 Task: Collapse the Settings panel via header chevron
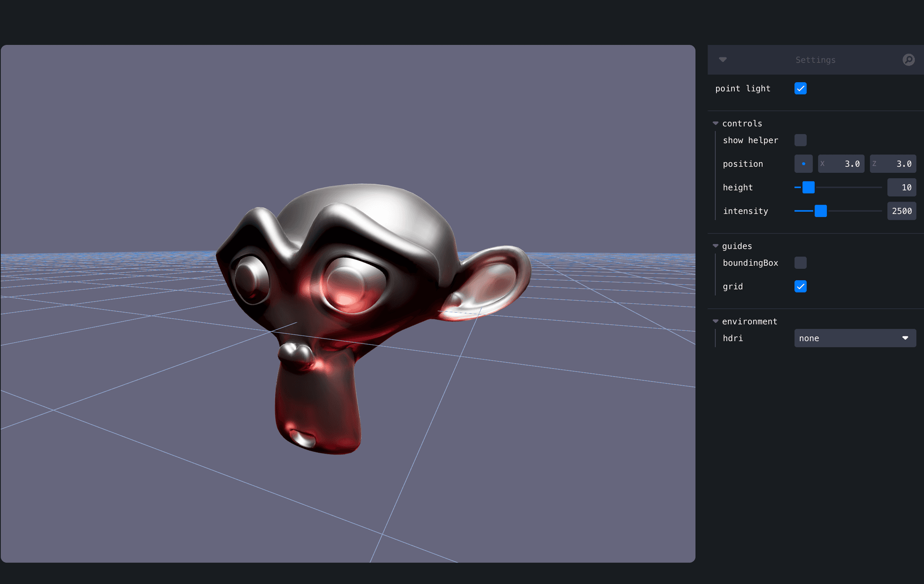pyautogui.click(x=723, y=60)
